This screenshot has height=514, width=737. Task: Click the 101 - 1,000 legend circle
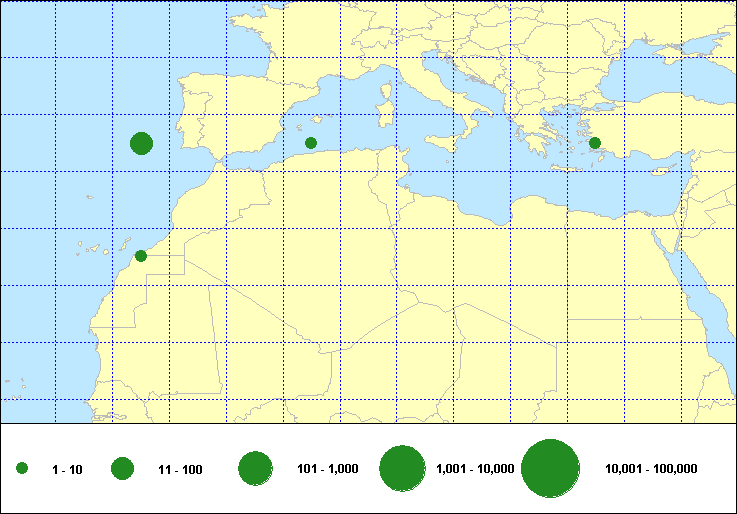[x=256, y=468]
